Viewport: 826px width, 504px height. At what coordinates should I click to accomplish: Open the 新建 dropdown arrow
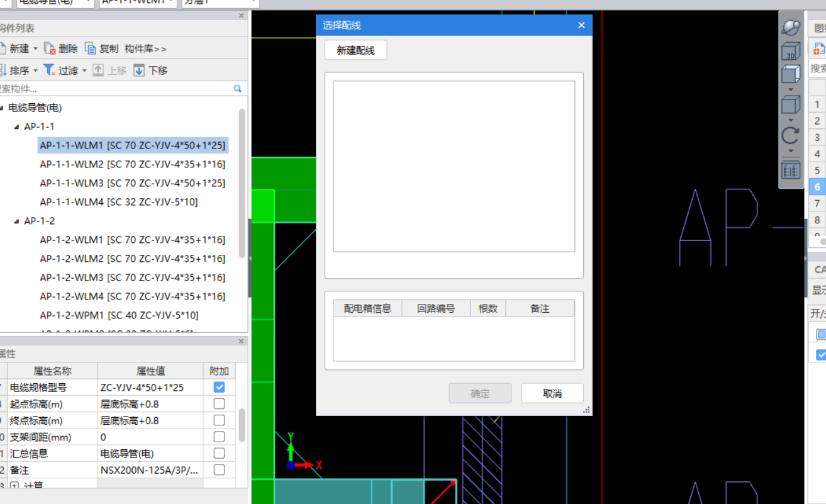click(35, 49)
